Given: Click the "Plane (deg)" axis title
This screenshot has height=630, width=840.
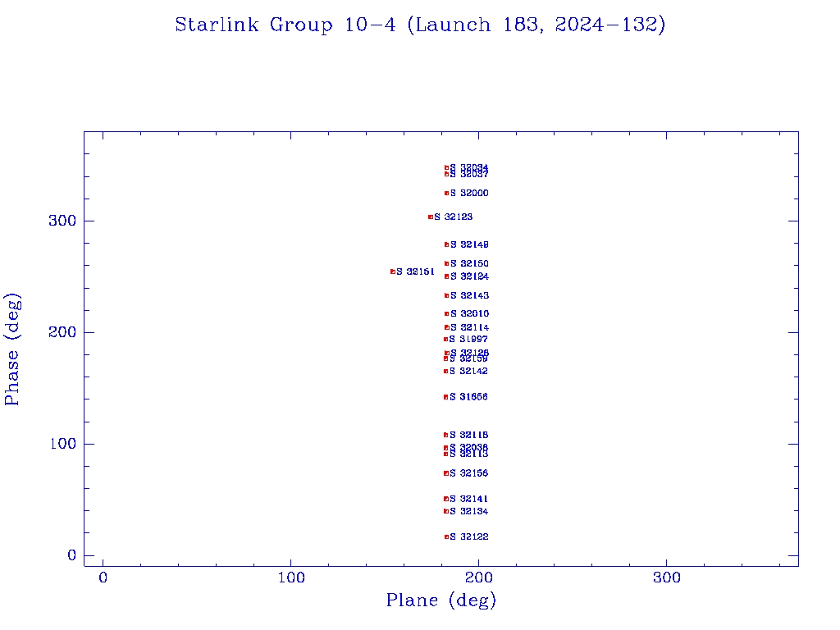Looking at the screenshot, I should click(x=441, y=600).
